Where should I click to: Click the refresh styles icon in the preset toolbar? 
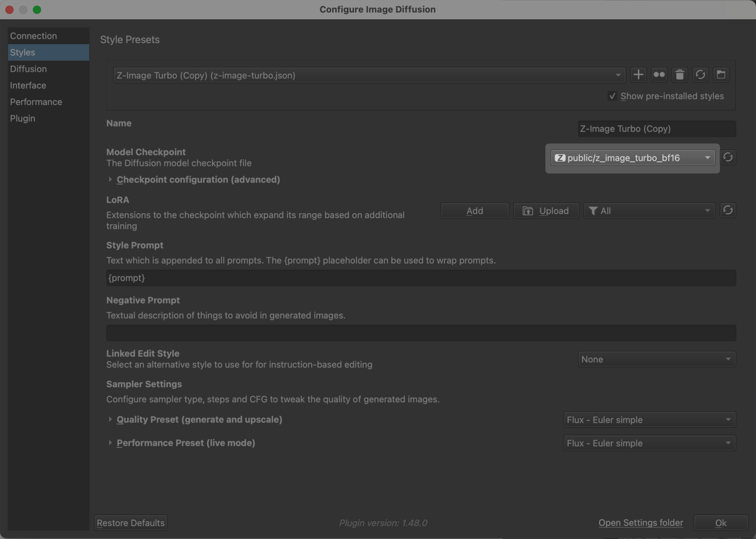coord(700,75)
